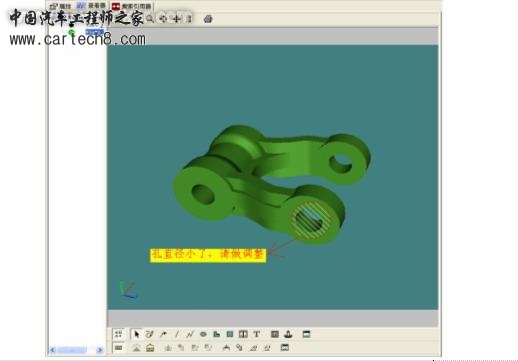Select the highlighted blue item in tree

pos(95,32)
